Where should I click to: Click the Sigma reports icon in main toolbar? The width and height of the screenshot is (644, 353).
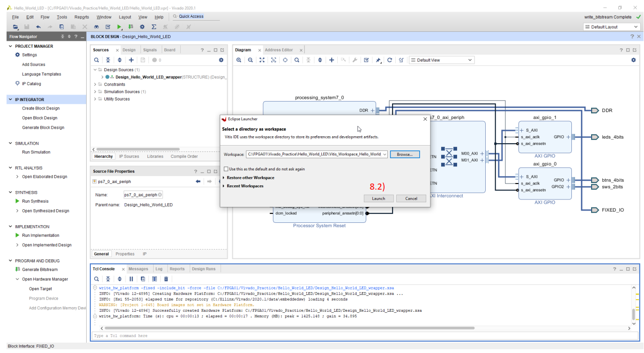coord(154,27)
